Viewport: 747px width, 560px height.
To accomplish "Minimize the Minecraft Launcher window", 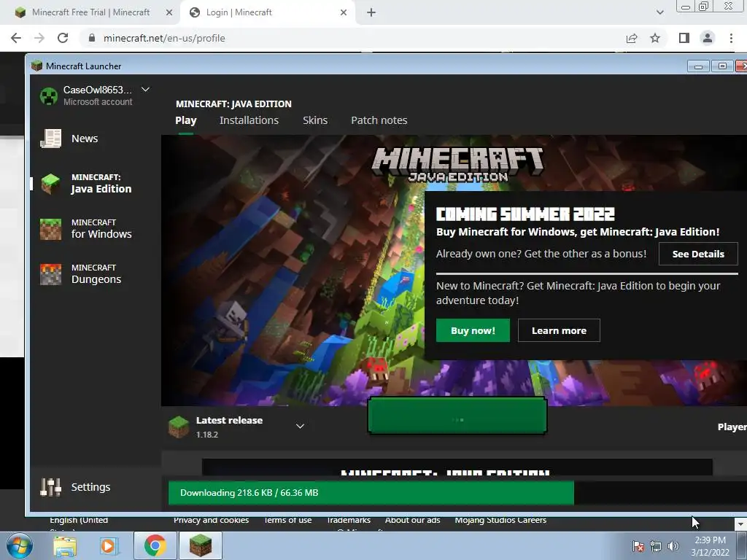I will [698, 66].
